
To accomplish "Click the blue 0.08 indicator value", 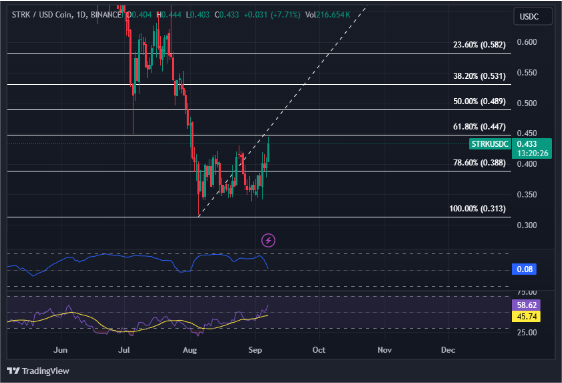I will pyautogui.click(x=524, y=269).
